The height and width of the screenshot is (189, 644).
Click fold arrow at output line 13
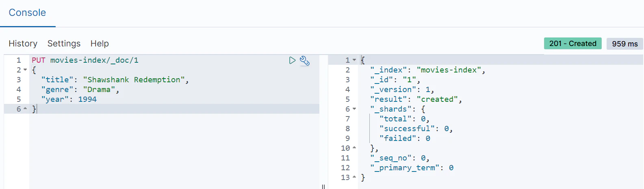click(x=354, y=177)
